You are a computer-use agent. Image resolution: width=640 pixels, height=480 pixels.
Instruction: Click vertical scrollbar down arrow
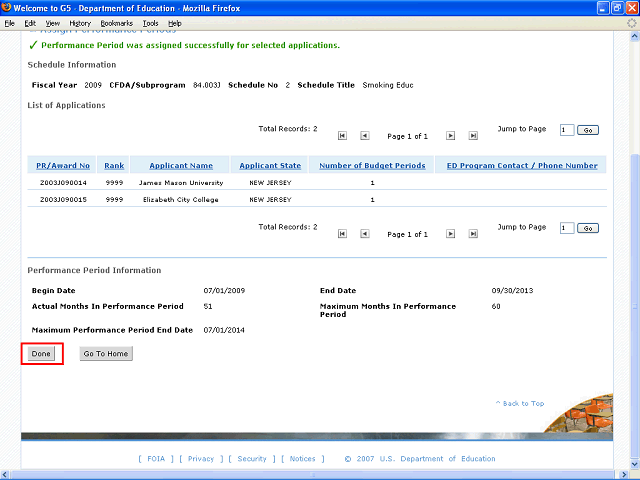634,464
